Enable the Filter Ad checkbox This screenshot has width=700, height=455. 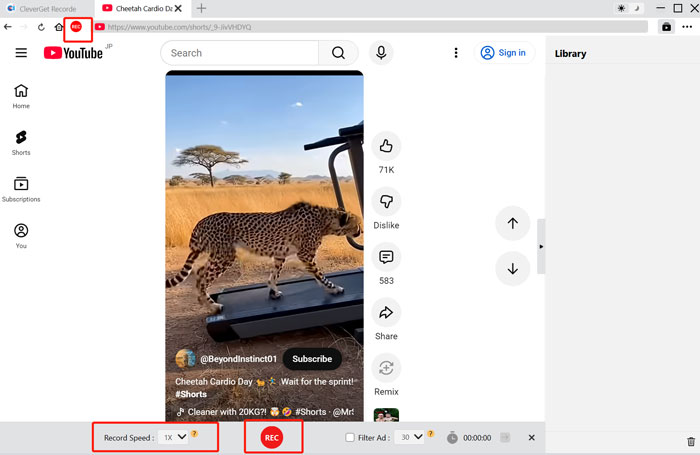tap(350, 438)
